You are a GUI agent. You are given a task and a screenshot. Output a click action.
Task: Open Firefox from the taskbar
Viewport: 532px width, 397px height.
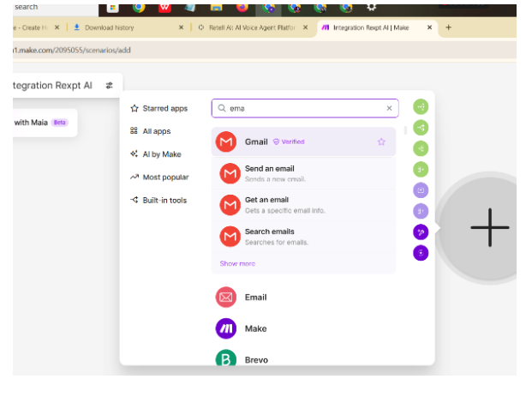pos(242,8)
